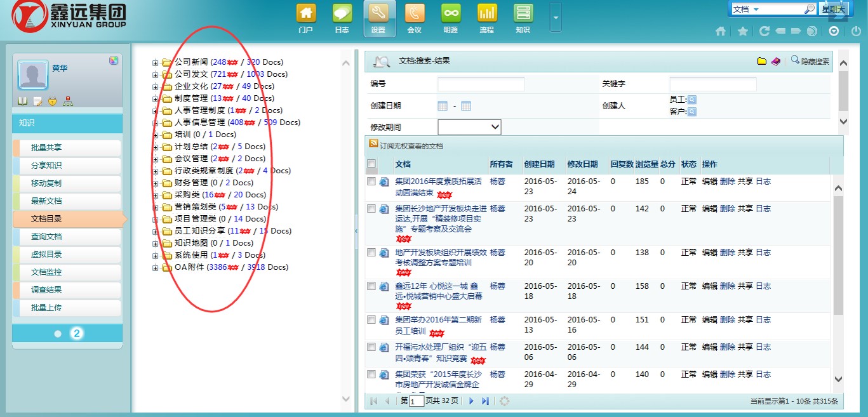Screen dimensions: 868x417
Task: Click the refresh icon in top bar
Action: (765, 31)
